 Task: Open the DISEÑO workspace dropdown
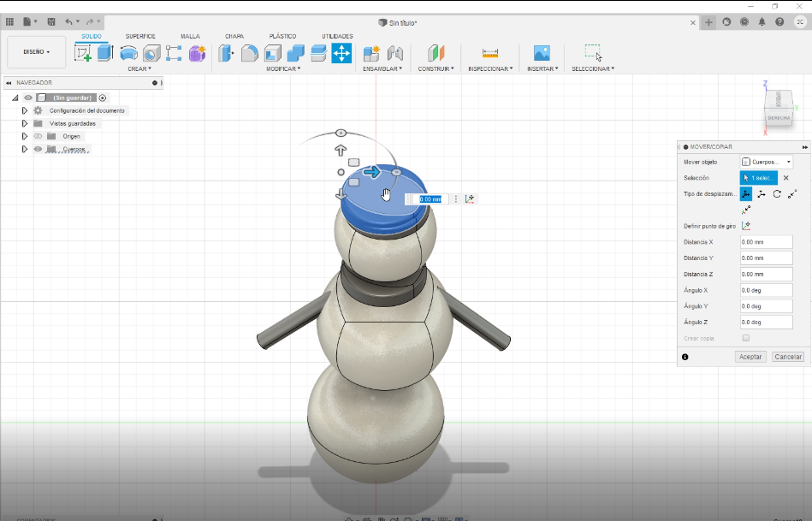pos(36,52)
